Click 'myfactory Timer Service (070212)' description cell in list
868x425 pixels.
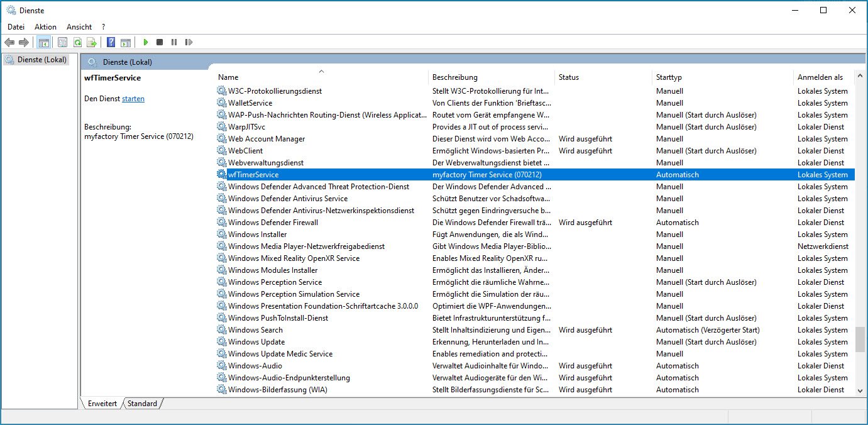coord(487,175)
